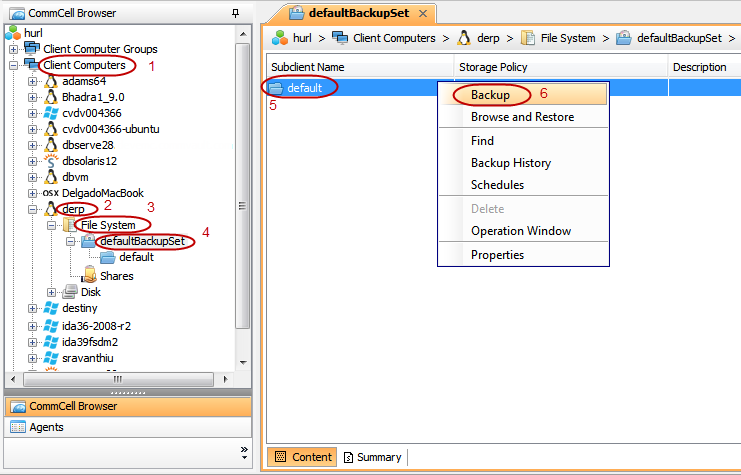Open the Agents pane button
Screen dimensions: 741x475
46,427
